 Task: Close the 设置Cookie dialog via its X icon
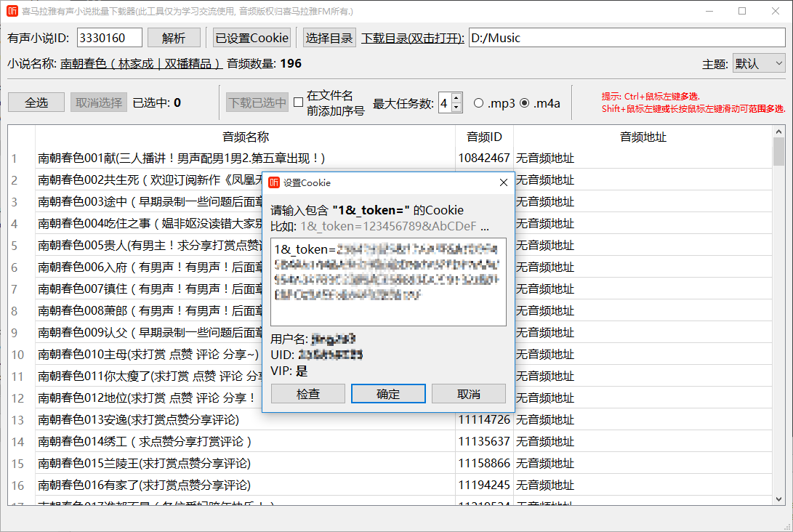point(503,182)
